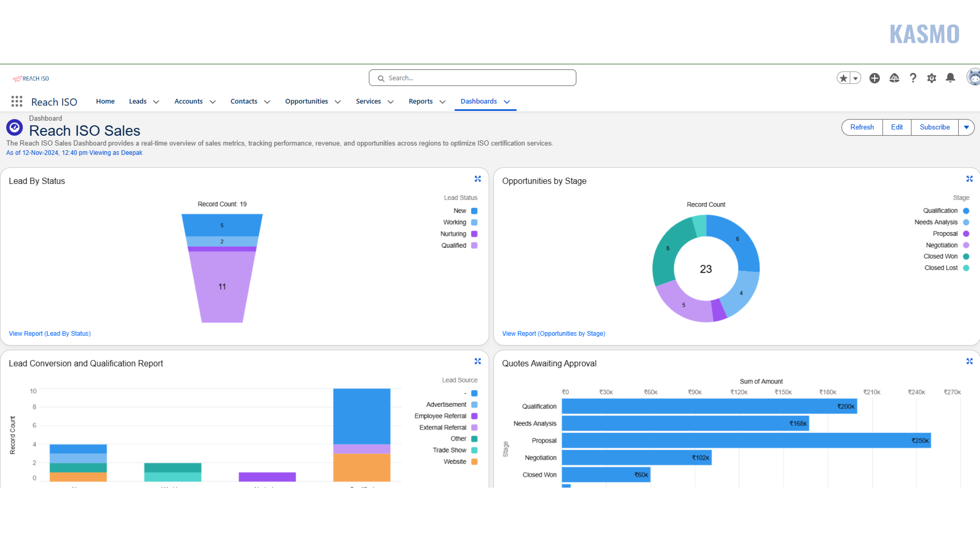Click the Qualification bar labeled ₹200K

coord(709,406)
